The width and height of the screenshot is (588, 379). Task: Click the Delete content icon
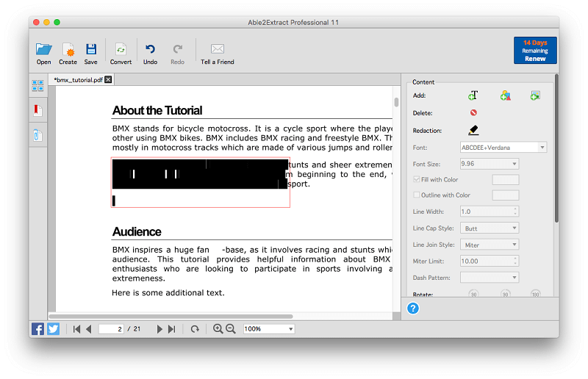(473, 112)
